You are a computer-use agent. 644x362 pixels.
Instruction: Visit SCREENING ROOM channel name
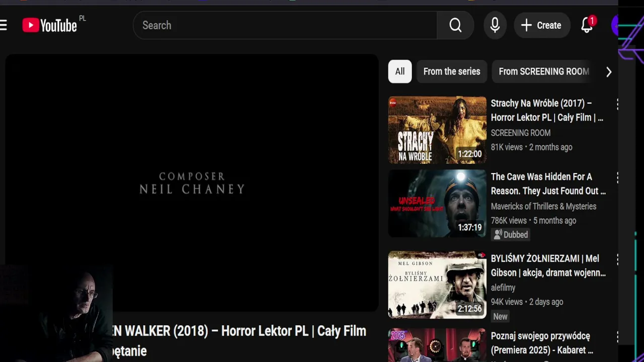(x=521, y=133)
